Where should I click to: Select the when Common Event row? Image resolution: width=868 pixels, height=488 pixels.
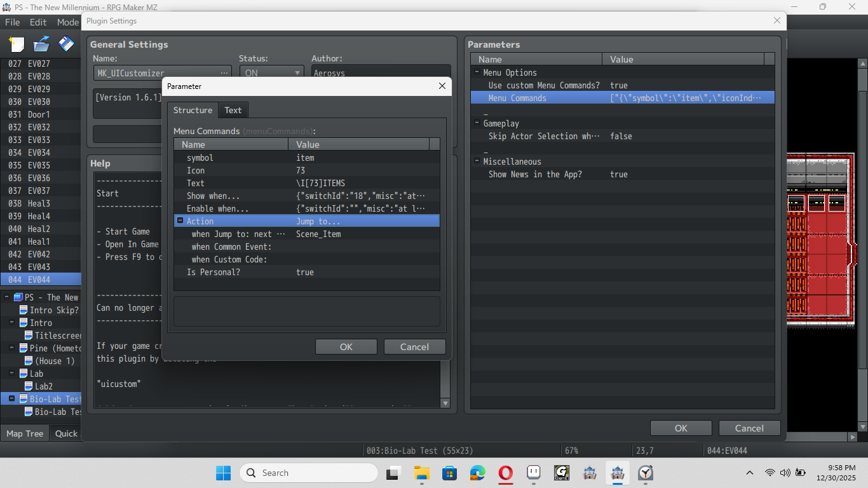coord(307,247)
